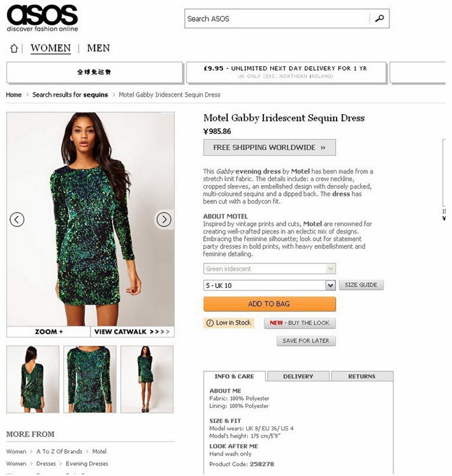This screenshot has height=476, width=452.
Task: Select the back-view dress thumbnail
Action: click(x=33, y=380)
